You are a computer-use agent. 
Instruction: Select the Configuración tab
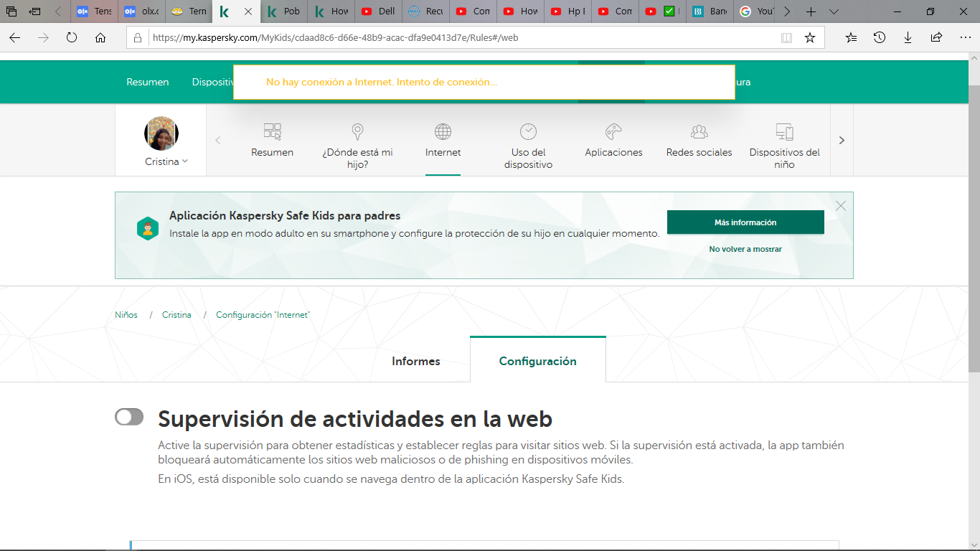click(537, 361)
